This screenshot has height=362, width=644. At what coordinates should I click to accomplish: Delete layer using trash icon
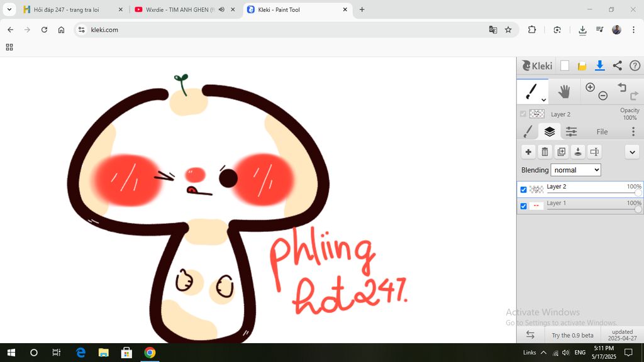point(545,152)
